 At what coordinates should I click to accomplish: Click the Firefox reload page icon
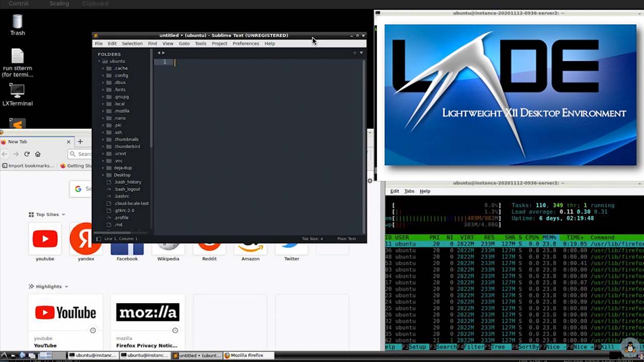[x=27, y=154]
